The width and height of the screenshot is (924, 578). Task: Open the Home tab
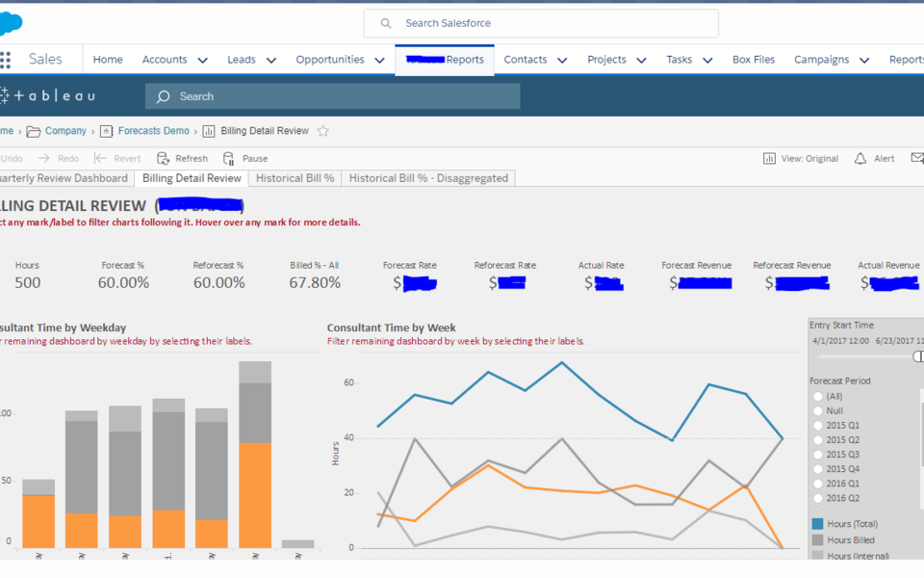[x=108, y=60]
